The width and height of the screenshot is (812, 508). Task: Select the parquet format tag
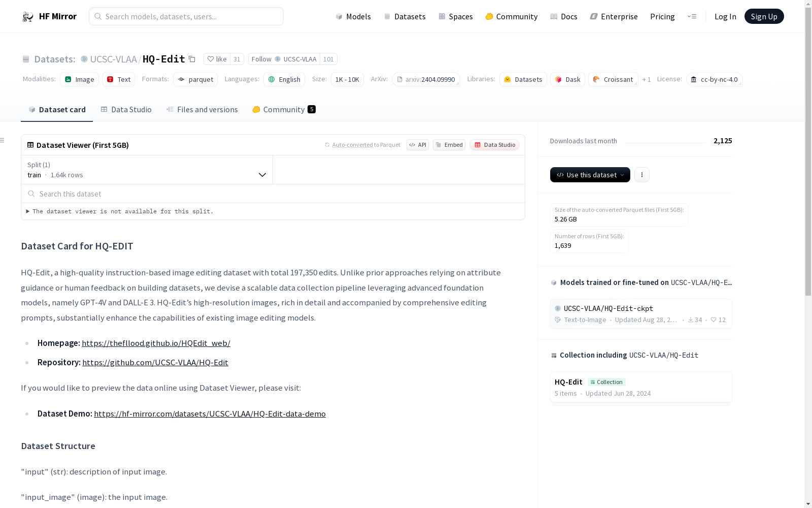[x=195, y=79]
